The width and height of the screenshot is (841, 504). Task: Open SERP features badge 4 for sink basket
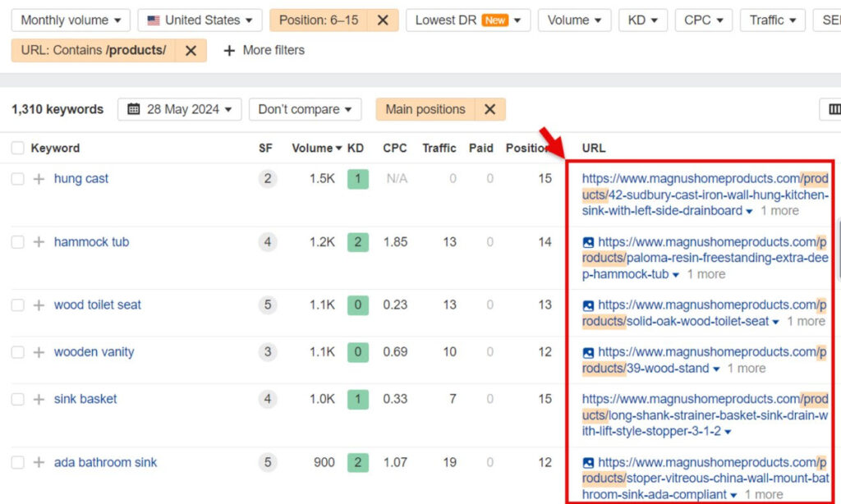[x=267, y=400]
